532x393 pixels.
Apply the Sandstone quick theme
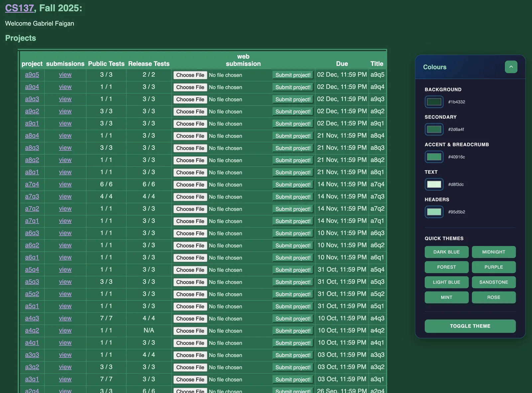click(x=494, y=282)
